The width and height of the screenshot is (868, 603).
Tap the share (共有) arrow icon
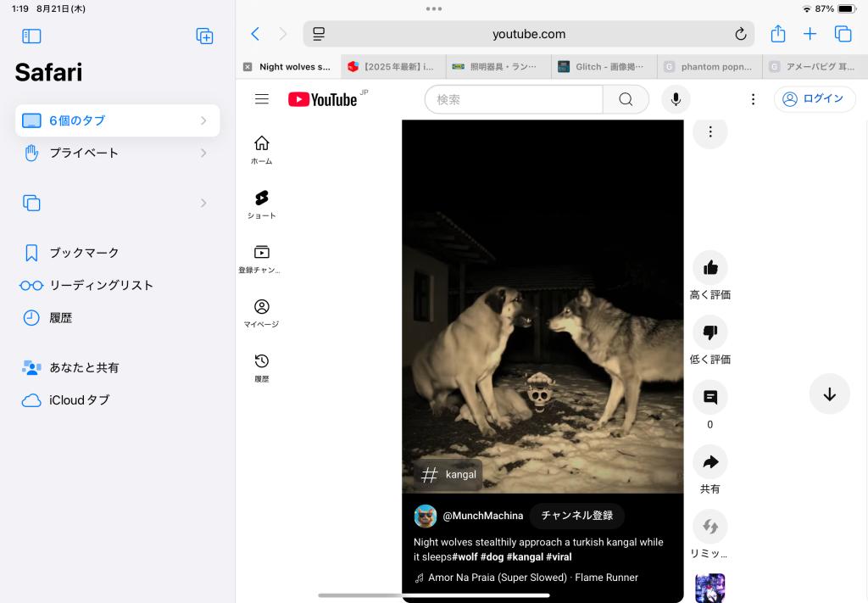[710, 462]
